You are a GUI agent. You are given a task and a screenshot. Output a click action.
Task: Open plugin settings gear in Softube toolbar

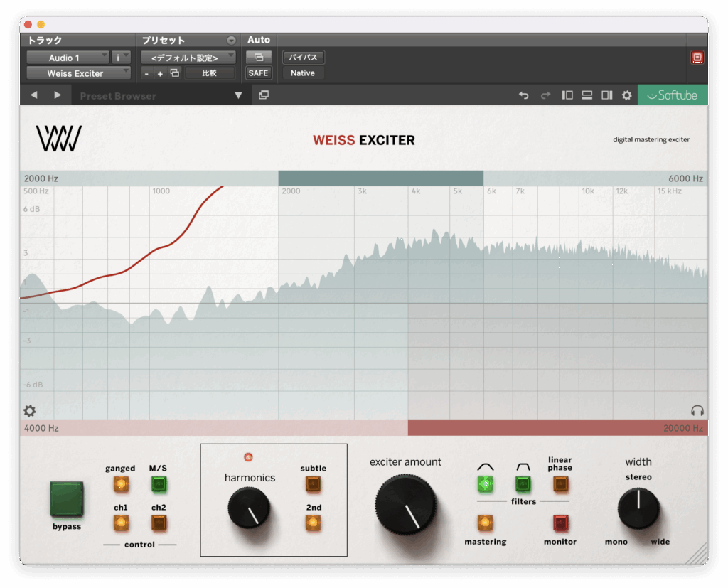pyautogui.click(x=627, y=95)
